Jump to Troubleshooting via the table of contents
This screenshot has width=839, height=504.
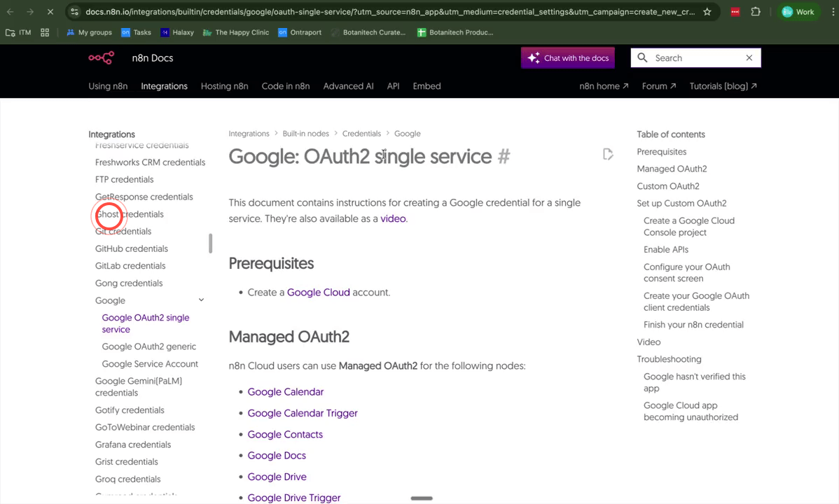[x=669, y=358]
